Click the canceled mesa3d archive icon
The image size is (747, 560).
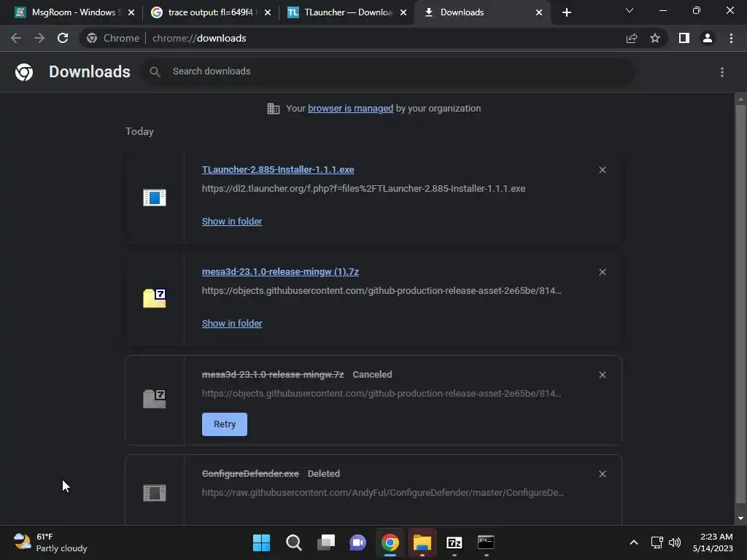155,399
